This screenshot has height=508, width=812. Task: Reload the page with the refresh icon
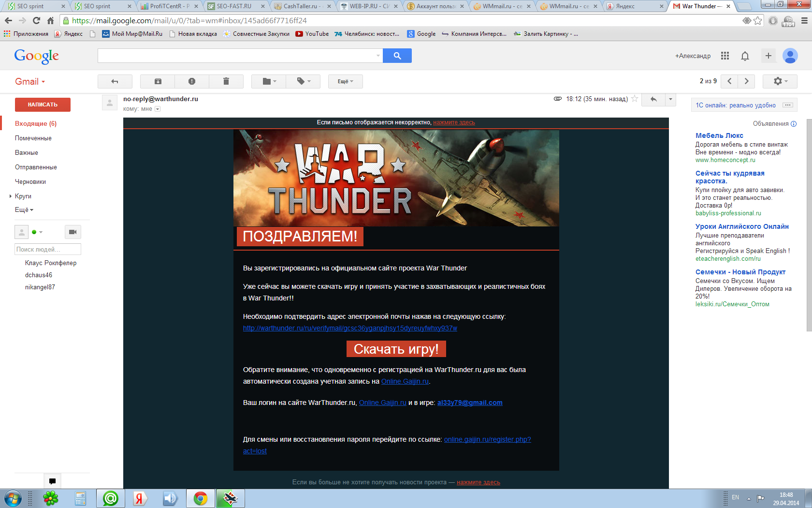coord(36,20)
